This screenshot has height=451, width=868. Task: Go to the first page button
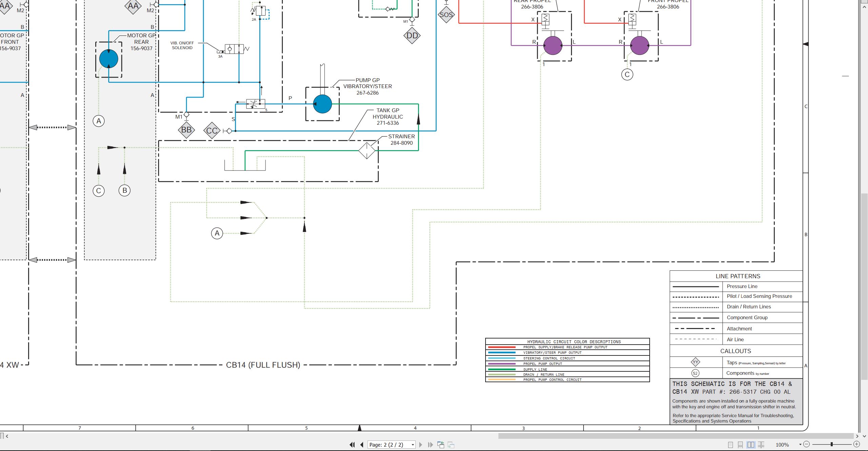click(352, 445)
